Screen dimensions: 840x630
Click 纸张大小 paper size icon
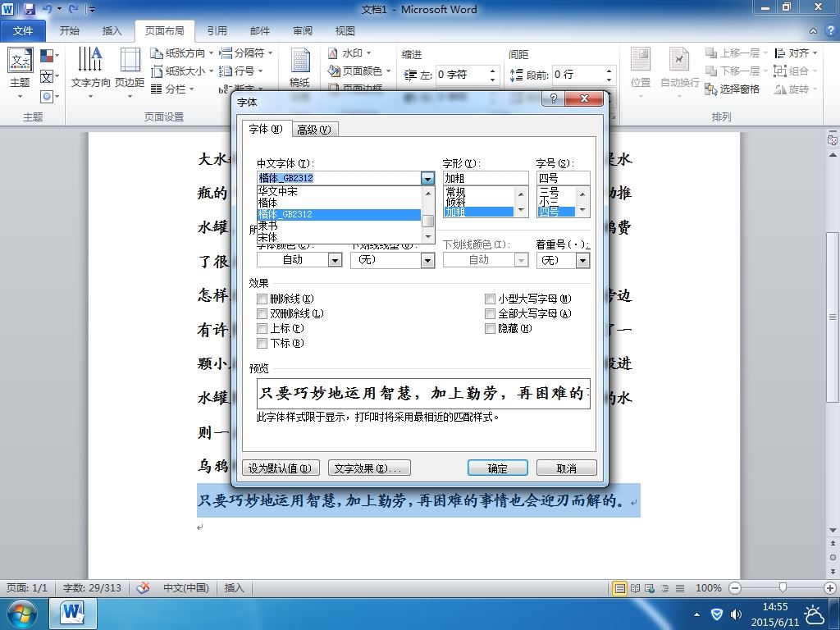pos(156,71)
